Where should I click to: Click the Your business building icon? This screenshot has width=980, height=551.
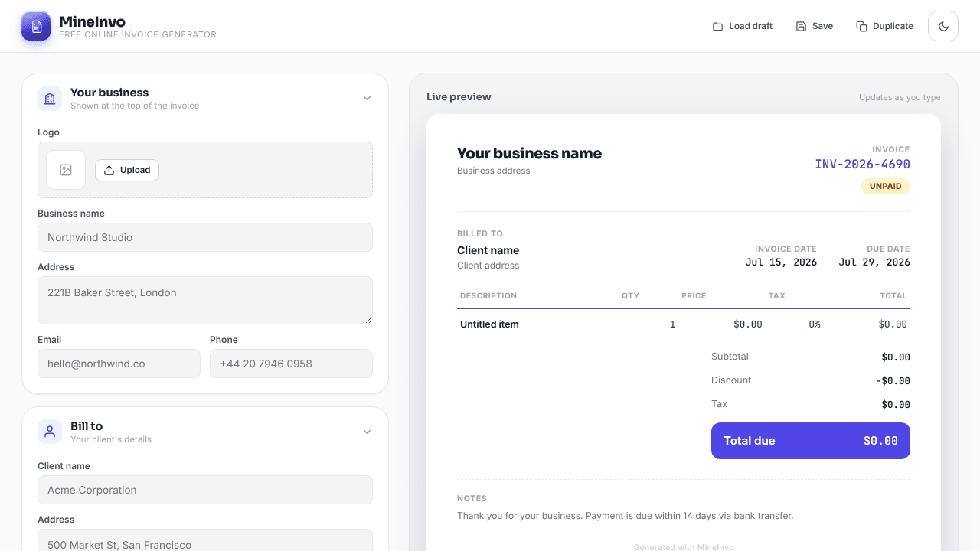50,99
